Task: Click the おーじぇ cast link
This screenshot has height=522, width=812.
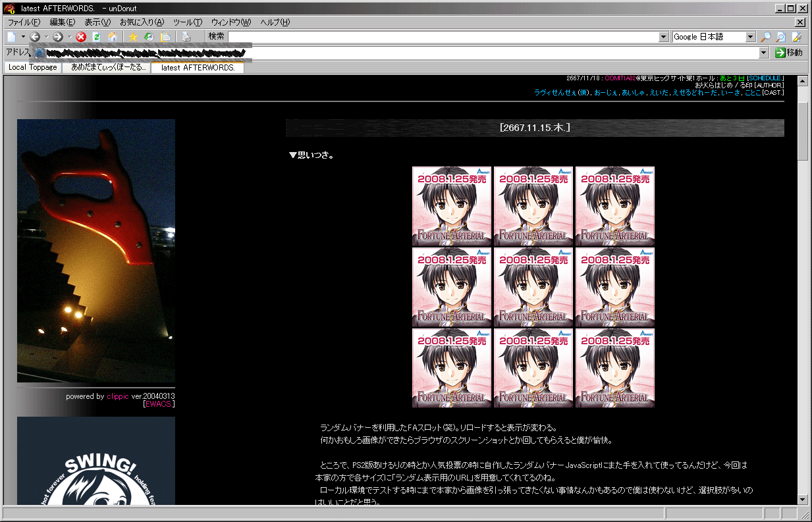Action: [x=606, y=93]
